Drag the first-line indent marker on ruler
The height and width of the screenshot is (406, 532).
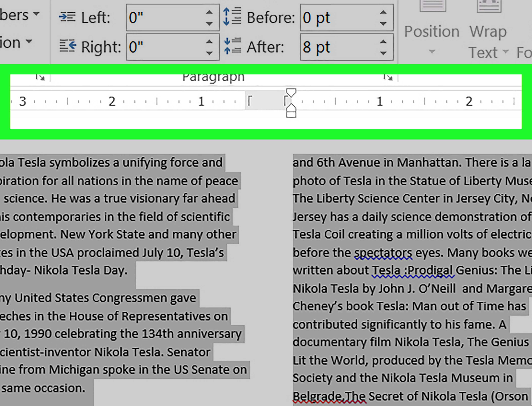click(x=290, y=93)
